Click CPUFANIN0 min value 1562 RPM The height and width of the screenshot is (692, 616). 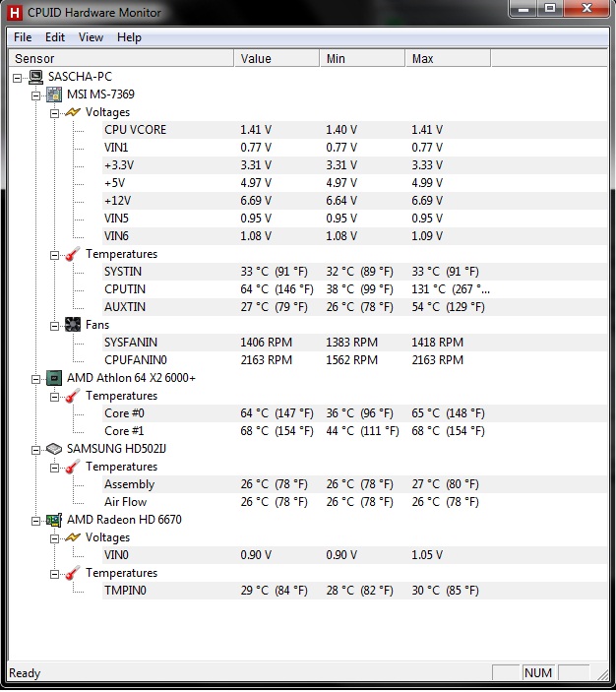point(351,360)
